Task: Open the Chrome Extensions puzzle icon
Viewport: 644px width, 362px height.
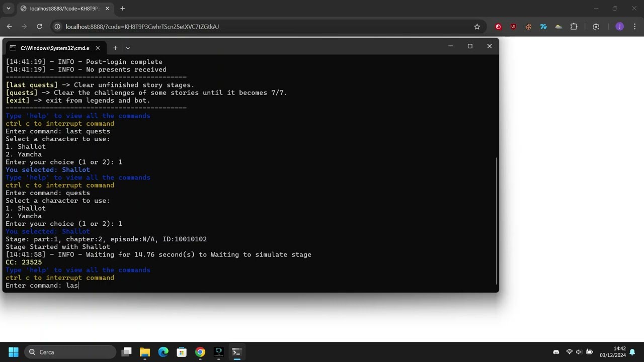Action: [x=574, y=27]
